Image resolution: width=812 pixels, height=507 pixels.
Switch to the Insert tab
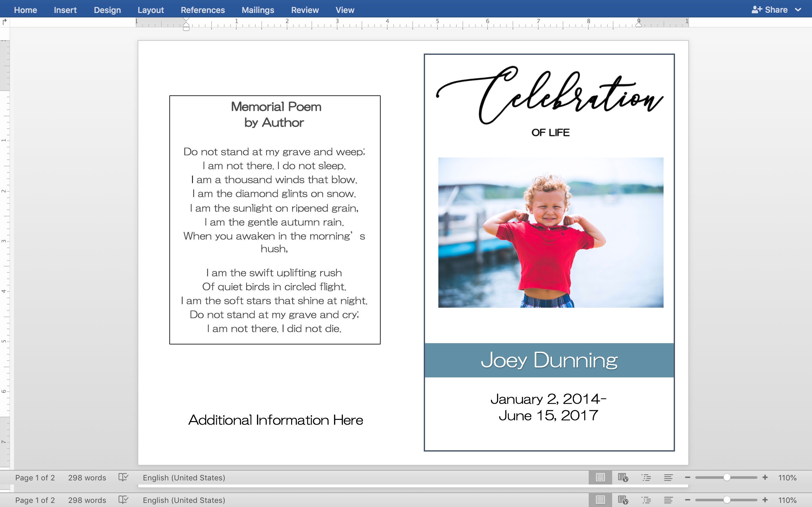click(65, 10)
